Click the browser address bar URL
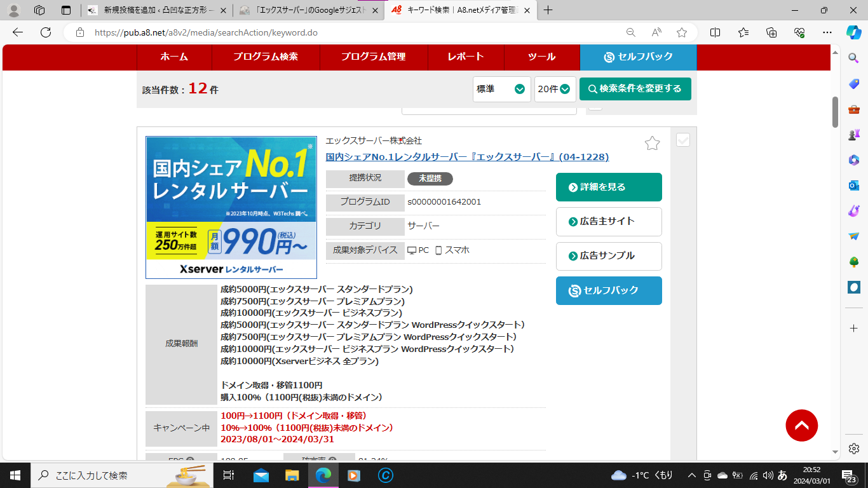Screen dimensions: 868x488 [206, 32]
